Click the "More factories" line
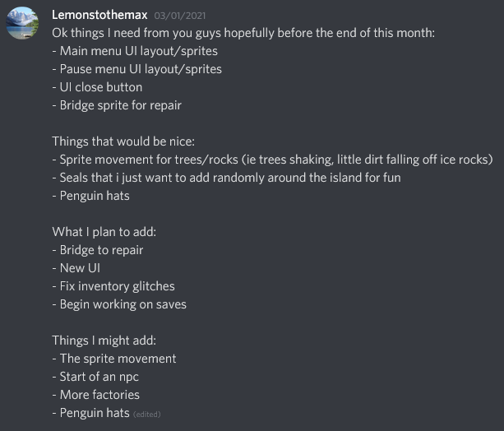 [x=95, y=395]
